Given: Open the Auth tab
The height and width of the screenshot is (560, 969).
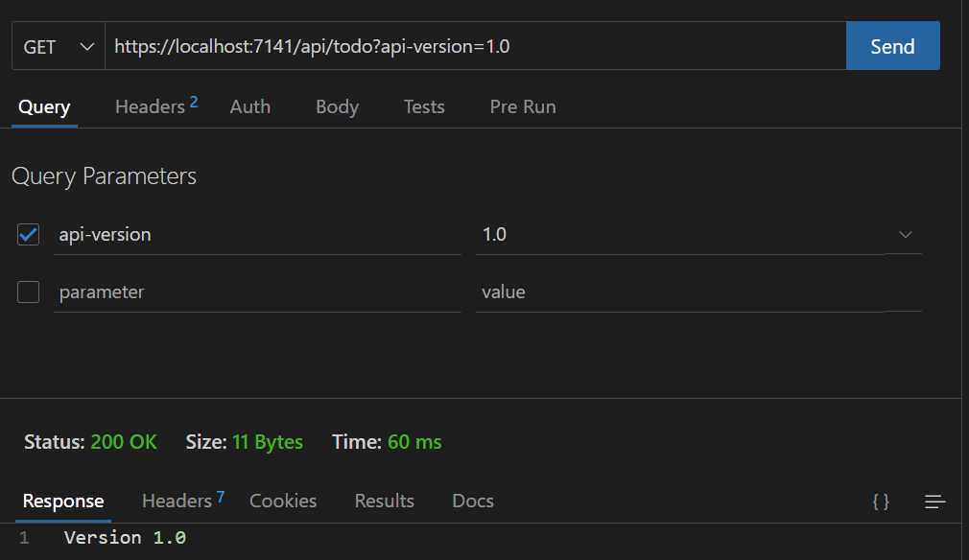Looking at the screenshot, I should coord(250,106).
